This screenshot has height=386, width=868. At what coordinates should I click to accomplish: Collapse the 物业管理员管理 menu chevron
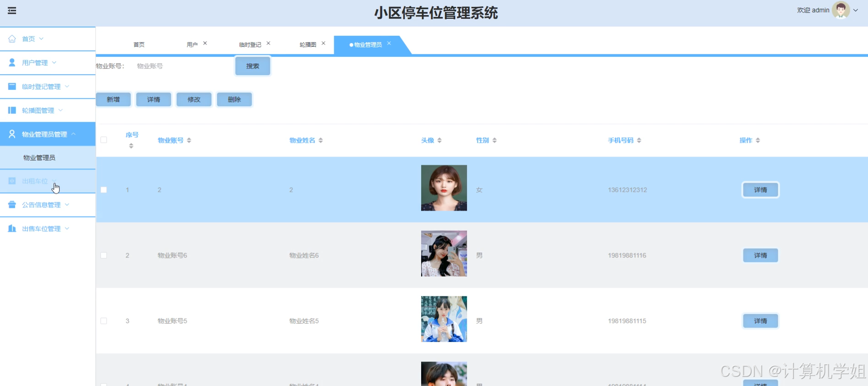coord(73,134)
